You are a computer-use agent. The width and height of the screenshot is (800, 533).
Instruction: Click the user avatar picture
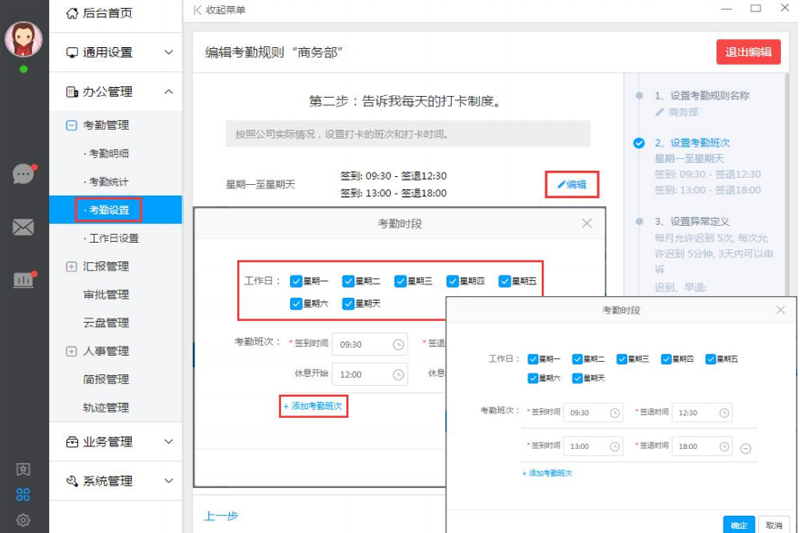tap(23, 39)
